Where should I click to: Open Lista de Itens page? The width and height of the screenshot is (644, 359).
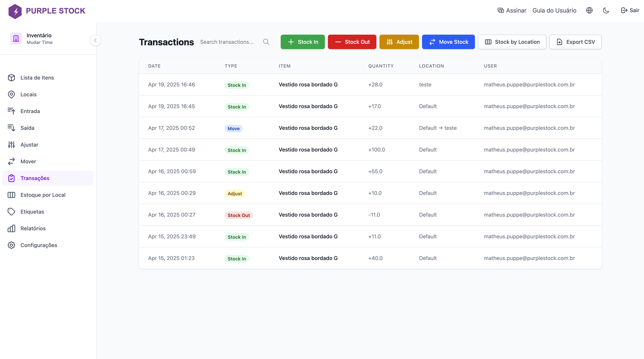[x=37, y=77]
